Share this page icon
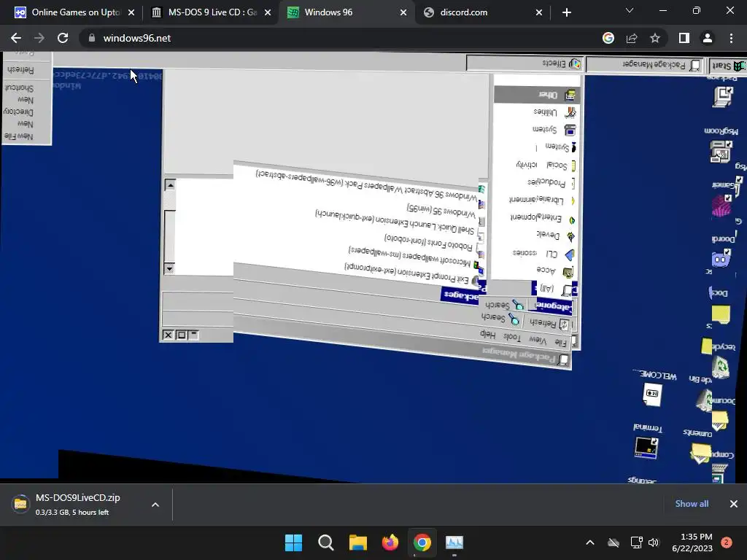 (632, 38)
